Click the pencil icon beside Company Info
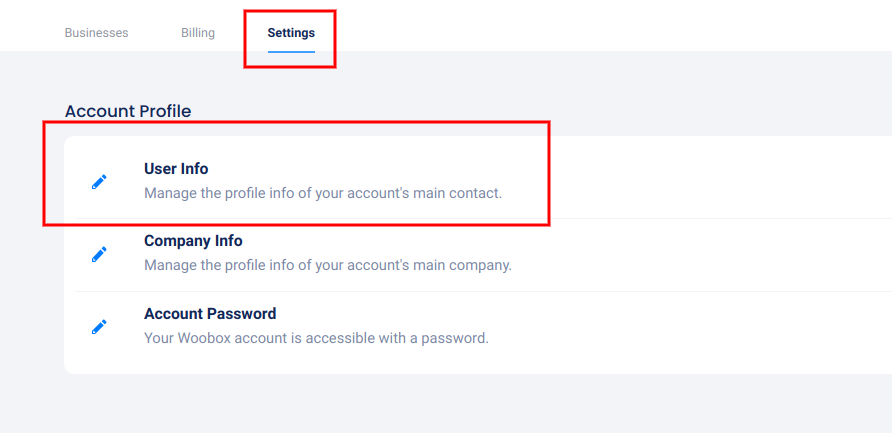Image resolution: width=892 pixels, height=433 pixels. point(99,254)
